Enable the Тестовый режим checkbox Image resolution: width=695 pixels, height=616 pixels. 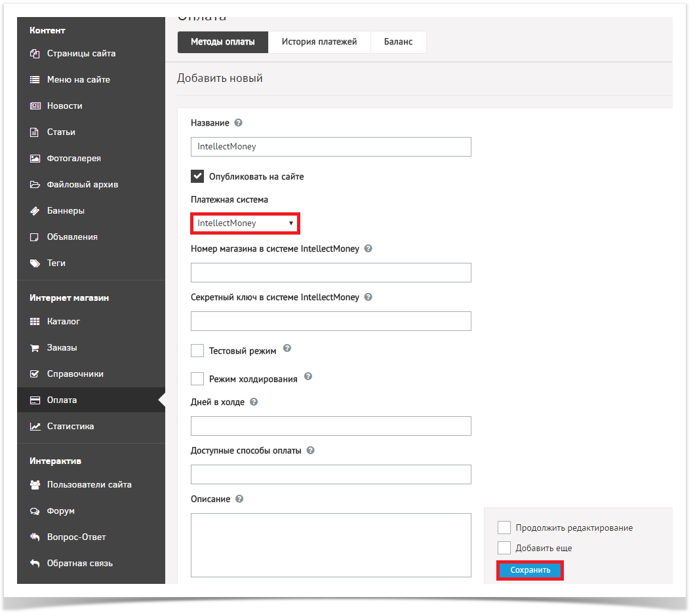pyautogui.click(x=197, y=351)
